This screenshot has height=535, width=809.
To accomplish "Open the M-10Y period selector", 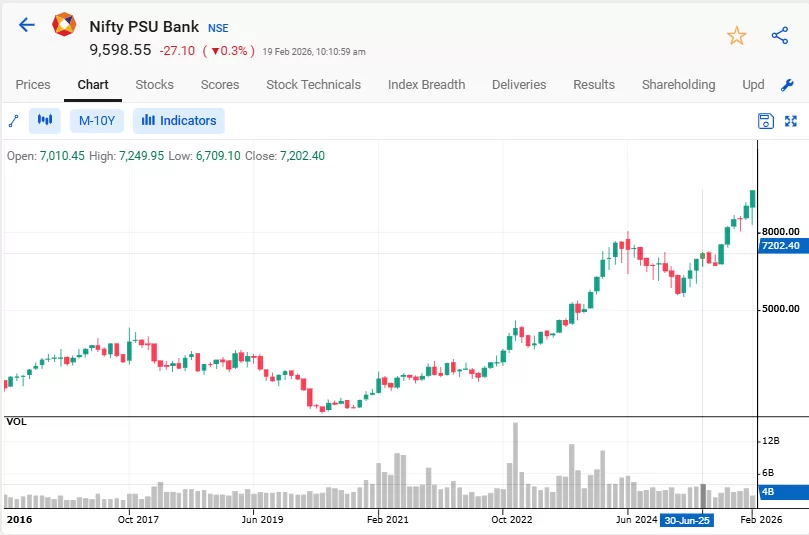I will pos(97,121).
